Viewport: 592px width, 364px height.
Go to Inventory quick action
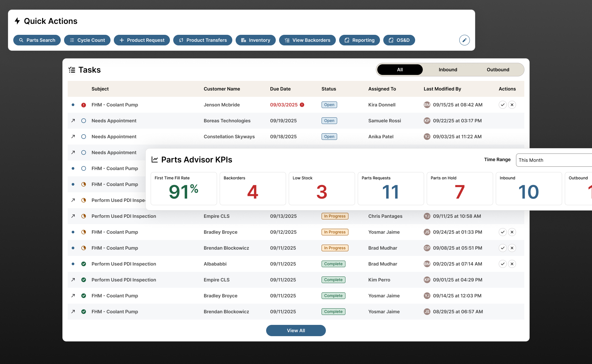(x=256, y=40)
